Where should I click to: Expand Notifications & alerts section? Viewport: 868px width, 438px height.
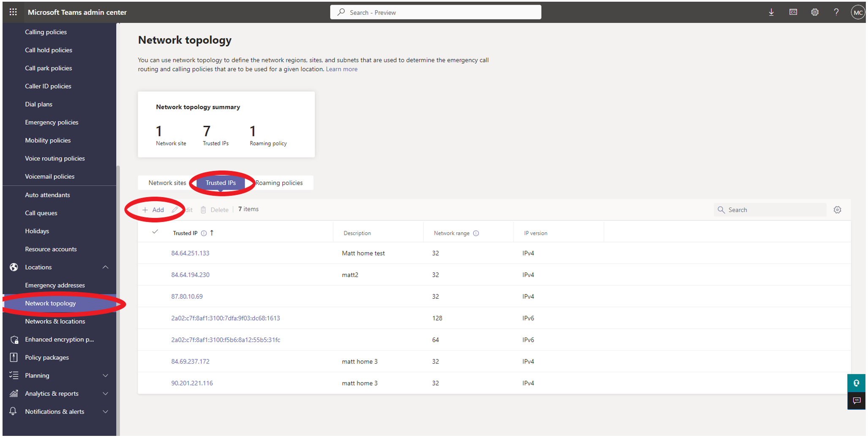coord(105,412)
